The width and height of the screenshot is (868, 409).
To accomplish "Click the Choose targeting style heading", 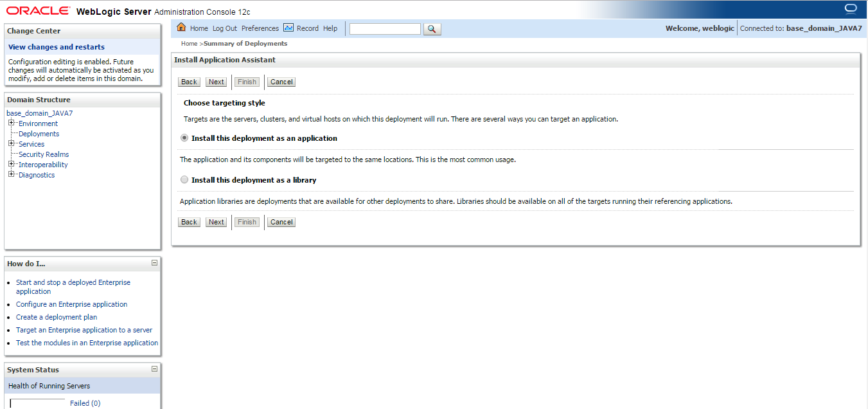I will click(x=224, y=103).
